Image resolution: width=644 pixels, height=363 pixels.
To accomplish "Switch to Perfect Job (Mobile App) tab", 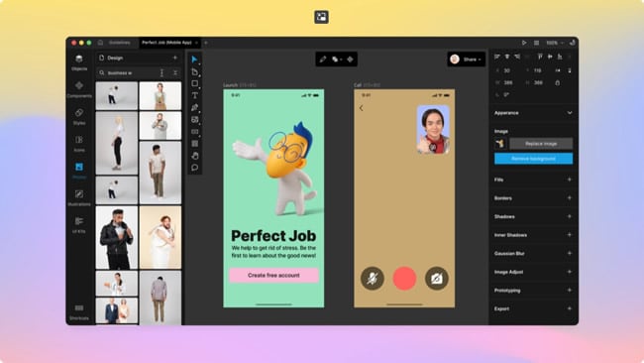I will click(x=166, y=43).
